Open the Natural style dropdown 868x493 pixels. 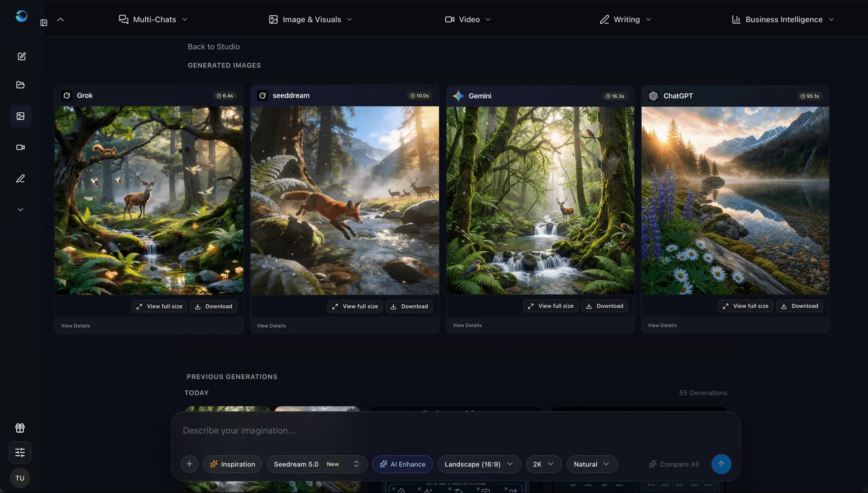[592, 464]
